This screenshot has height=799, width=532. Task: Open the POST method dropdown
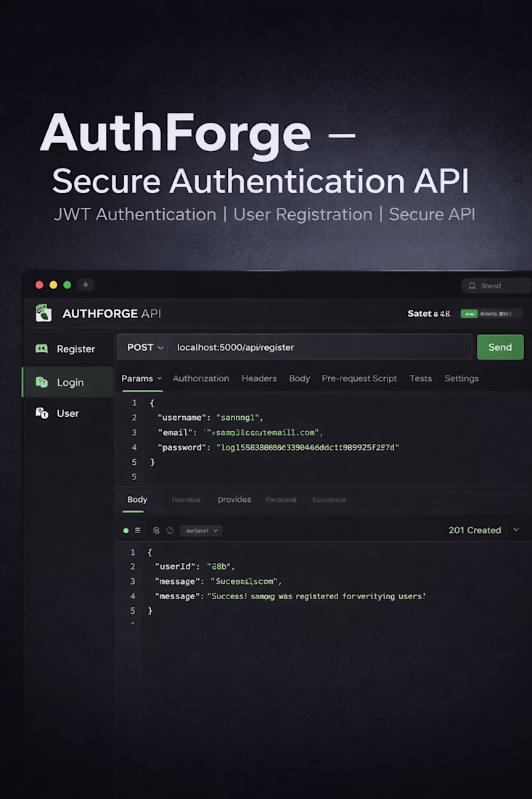(144, 347)
